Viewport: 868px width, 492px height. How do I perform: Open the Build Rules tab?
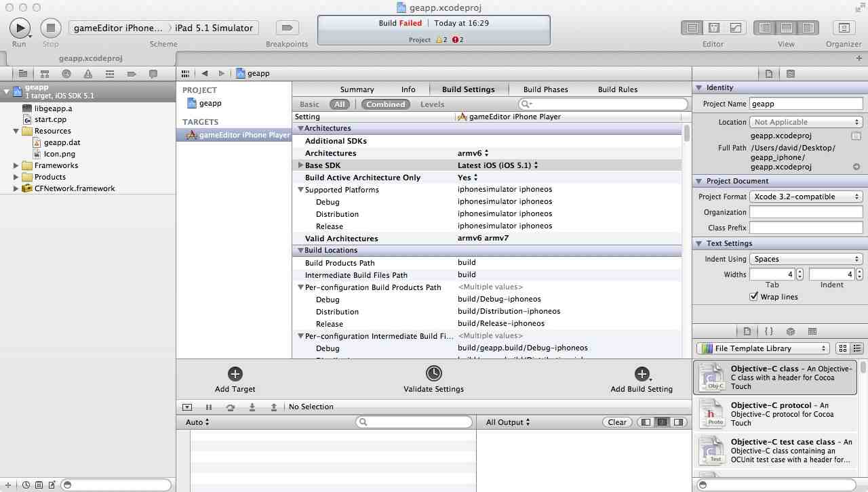[617, 89]
